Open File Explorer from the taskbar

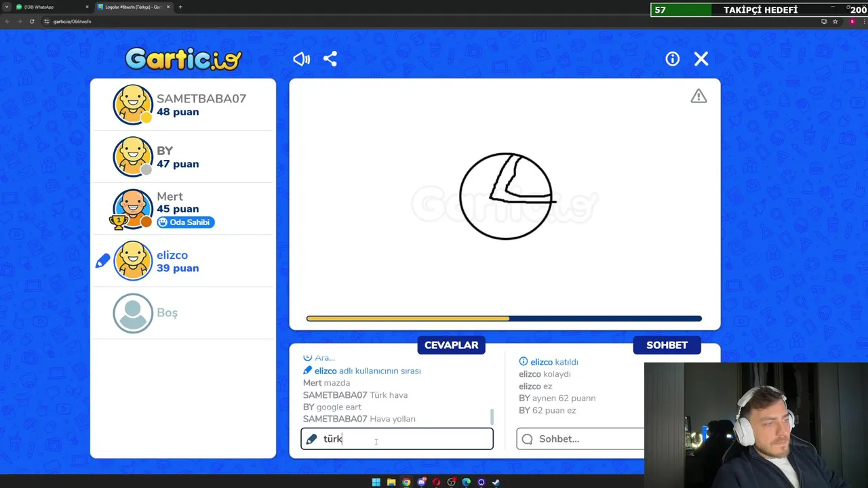391,482
